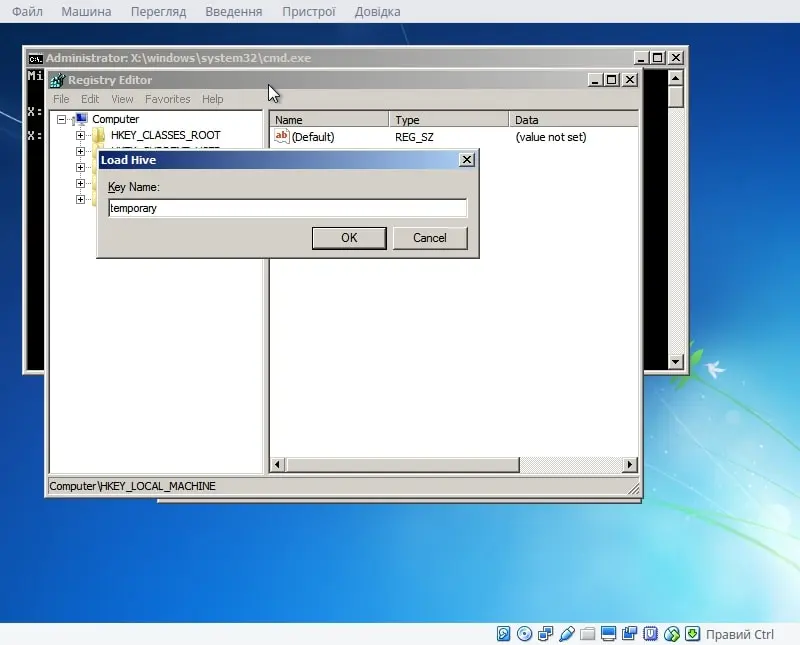The height and width of the screenshot is (645, 800).
Task: Select Computer root tree item
Action: [115, 119]
